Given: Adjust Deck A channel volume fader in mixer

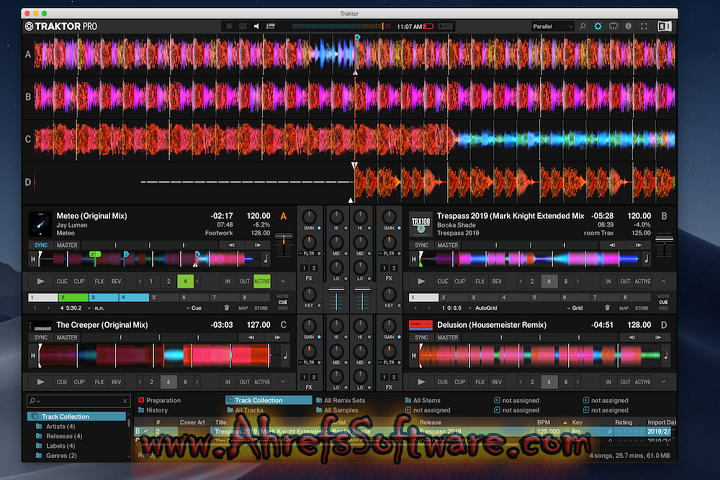Looking at the screenshot, I should pyautogui.click(x=337, y=299).
